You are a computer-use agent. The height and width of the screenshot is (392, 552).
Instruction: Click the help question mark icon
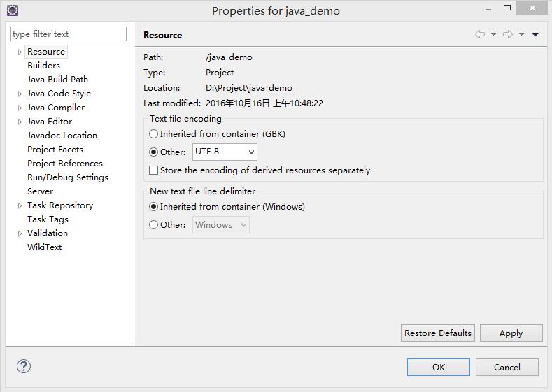click(x=24, y=366)
